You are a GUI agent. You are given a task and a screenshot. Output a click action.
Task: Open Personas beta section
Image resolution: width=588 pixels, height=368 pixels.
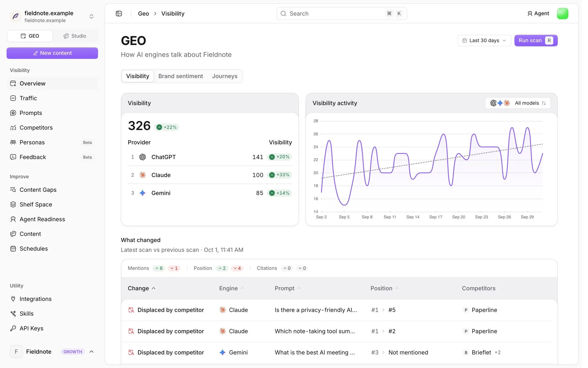coord(52,142)
